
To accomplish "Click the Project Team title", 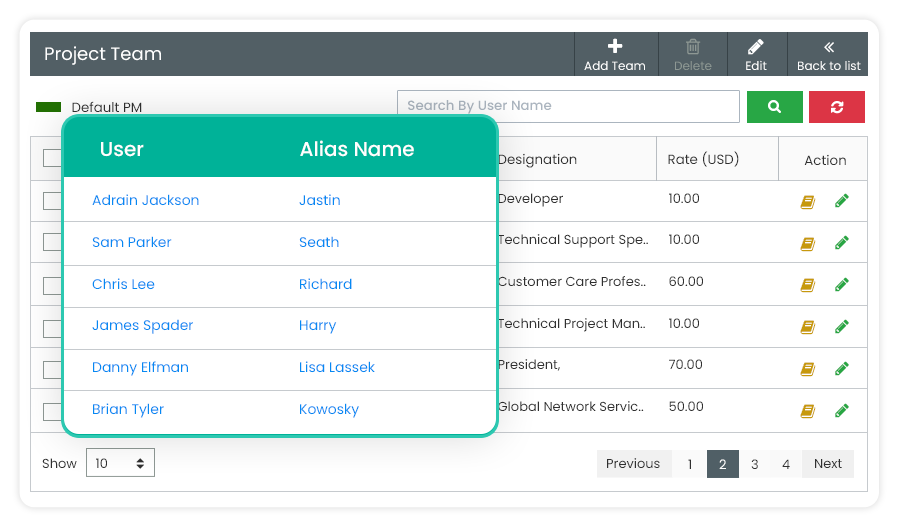I will point(103,54).
